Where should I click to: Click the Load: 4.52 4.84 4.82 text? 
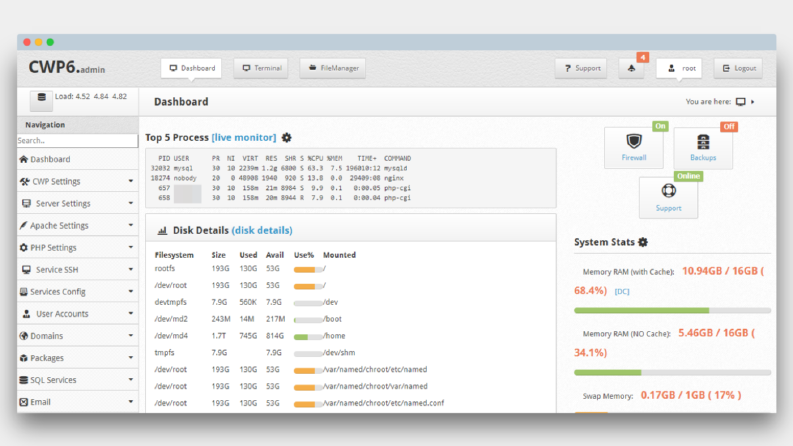pos(91,97)
